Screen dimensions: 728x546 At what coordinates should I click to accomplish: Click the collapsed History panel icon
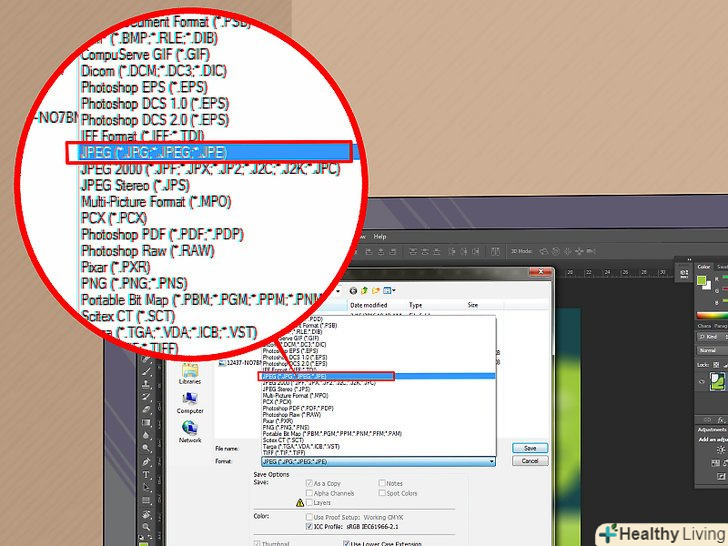684,273
